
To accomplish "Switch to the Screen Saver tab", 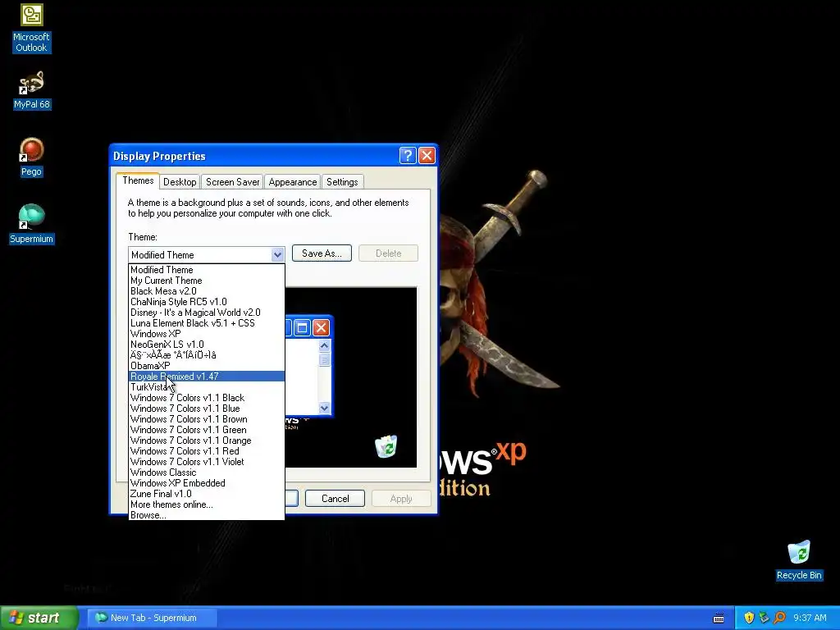I will pyautogui.click(x=232, y=182).
